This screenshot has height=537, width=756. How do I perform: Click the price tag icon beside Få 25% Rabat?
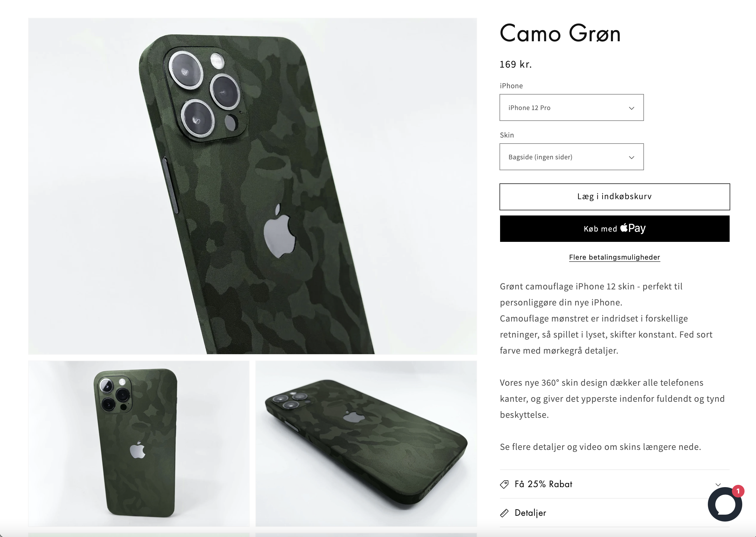coord(504,485)
